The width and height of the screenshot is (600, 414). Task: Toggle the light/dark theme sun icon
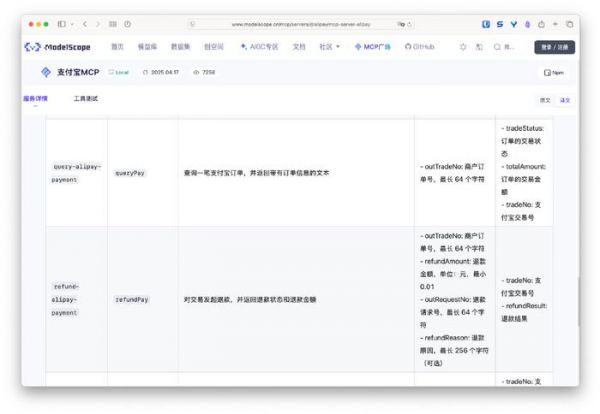click(x=463, y=47)
